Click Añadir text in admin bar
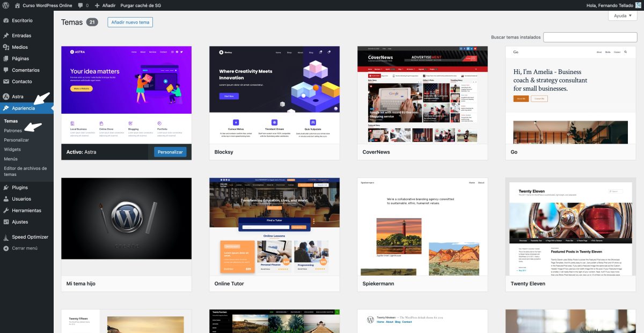 click(109, 5)
